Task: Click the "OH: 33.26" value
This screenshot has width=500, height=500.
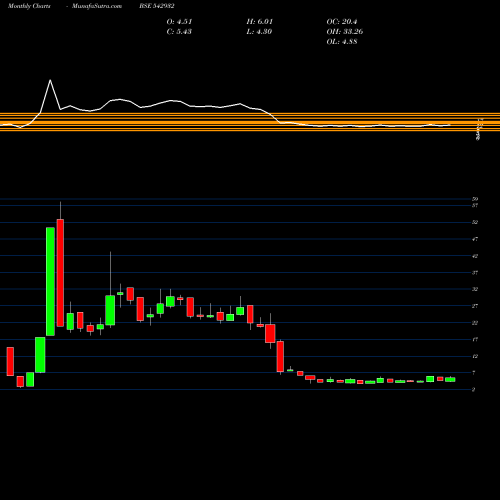Action: click(345, 32)
